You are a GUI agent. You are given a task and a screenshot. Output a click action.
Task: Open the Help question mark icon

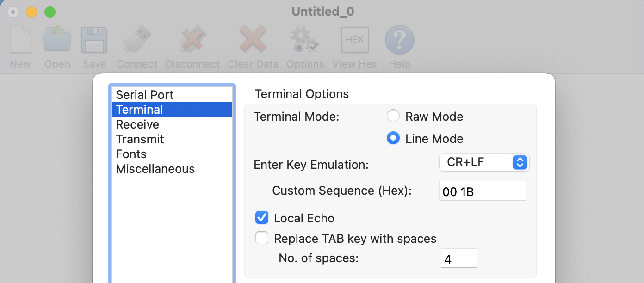tap(399, 40)
